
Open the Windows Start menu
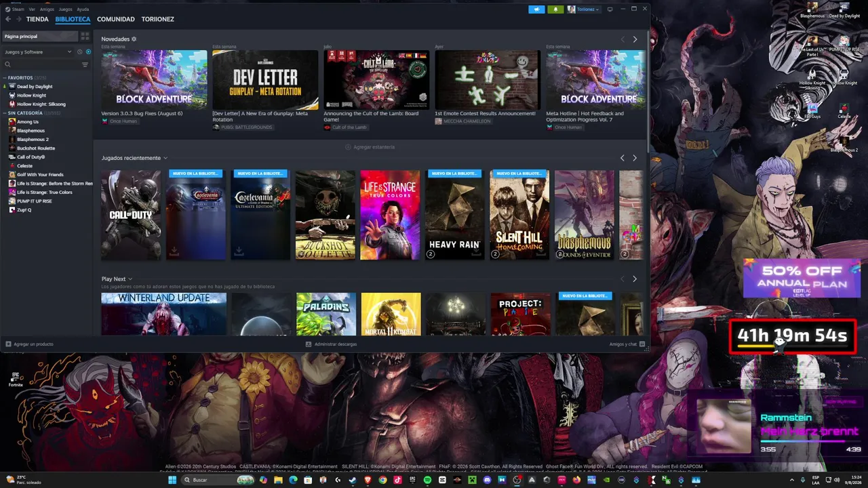(x=172, y=480)
